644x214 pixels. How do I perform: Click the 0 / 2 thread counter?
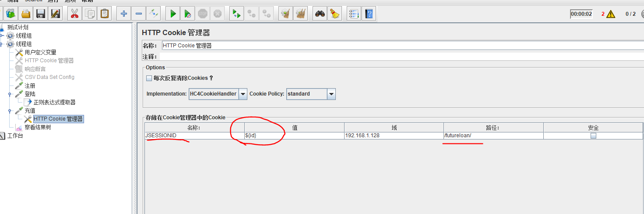pyautogui.click(x=630, y=14)
